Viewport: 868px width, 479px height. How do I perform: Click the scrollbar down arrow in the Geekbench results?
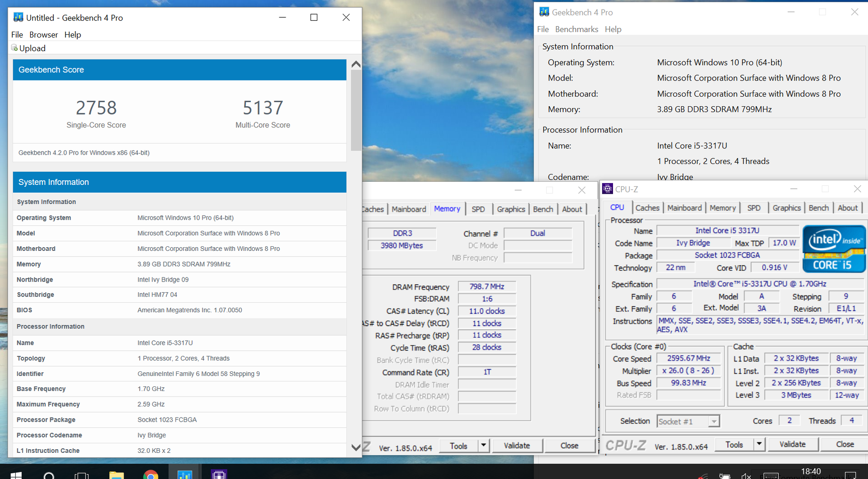point(356,447)
